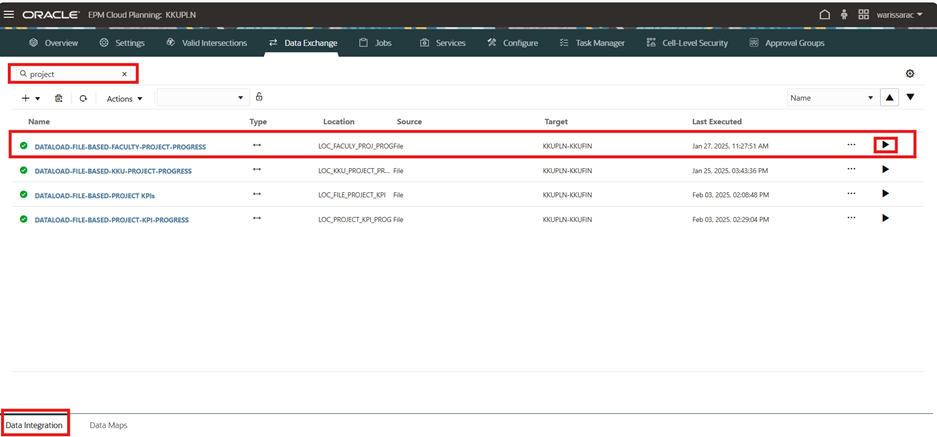This screenshot has width=937, height=437.
Task: Open the Name sort-by dropdown
Action: [x=831, y=98]
